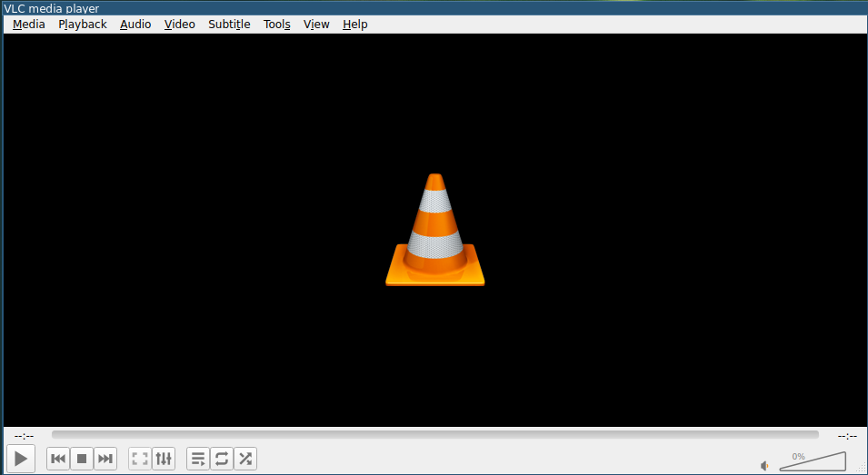868x475 pixels.
Task: Show extended settings equalizer icon
Action: point(164,459)
